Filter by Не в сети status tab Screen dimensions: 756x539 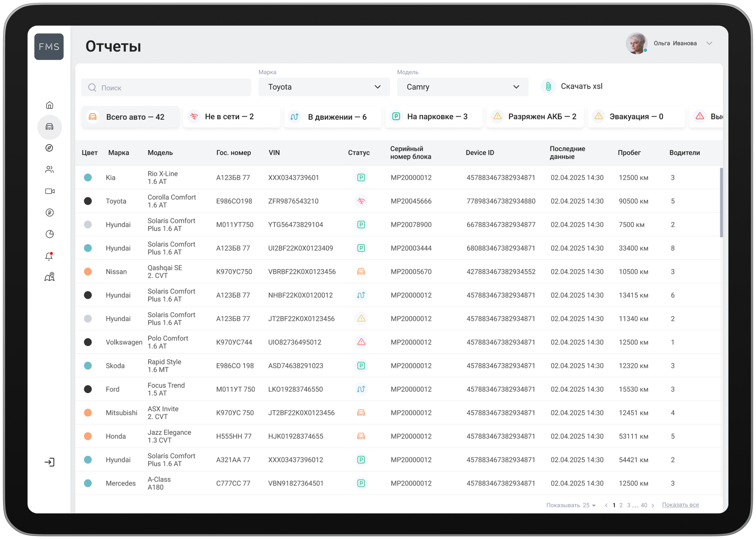[x=231, y=117]
